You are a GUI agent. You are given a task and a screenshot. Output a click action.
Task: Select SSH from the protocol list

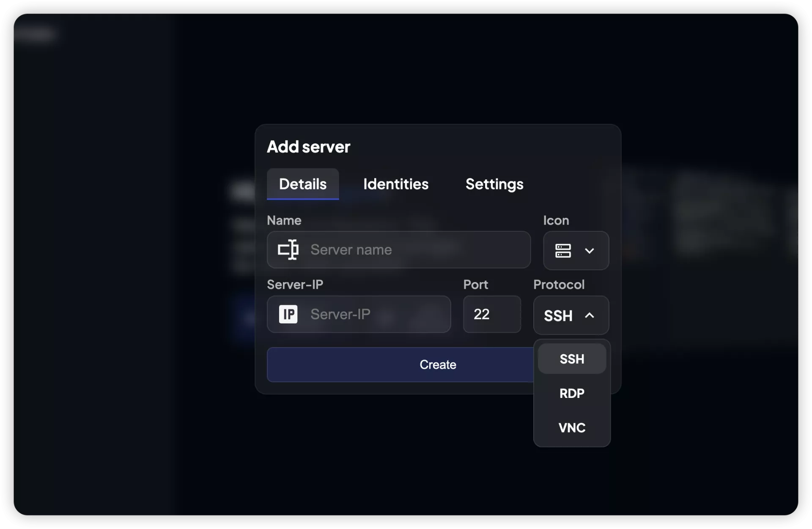(x=572, y=359)
